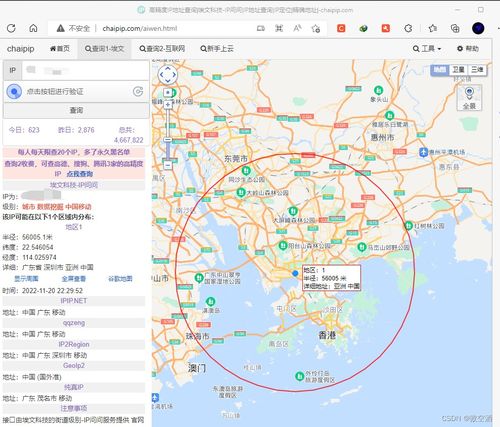Image resolution: width=500 pixels, height=427 pixels.
Task: Click the 外伶仃岛 green scenic icon
Action: pos(299,376)
